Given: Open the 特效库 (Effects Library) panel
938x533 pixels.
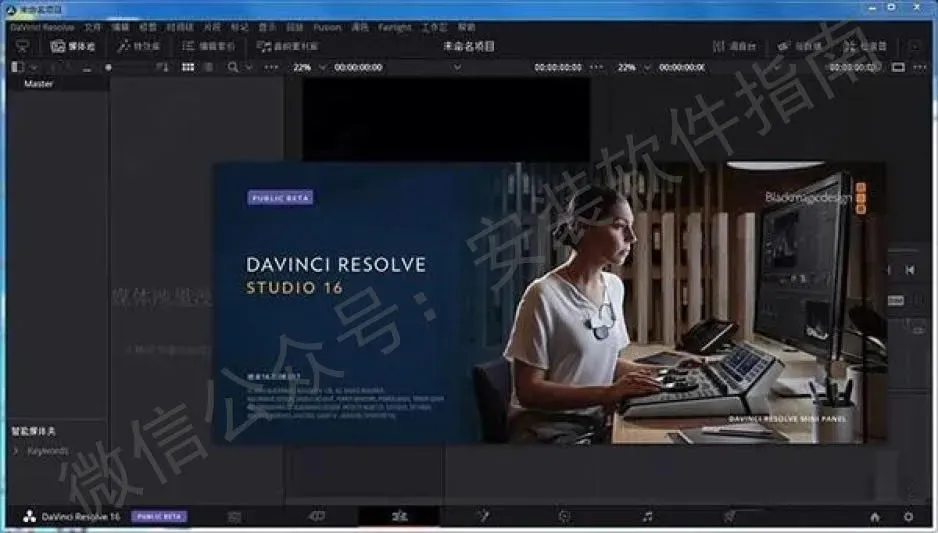Looking at the screenshot, I should coord(138,46).
